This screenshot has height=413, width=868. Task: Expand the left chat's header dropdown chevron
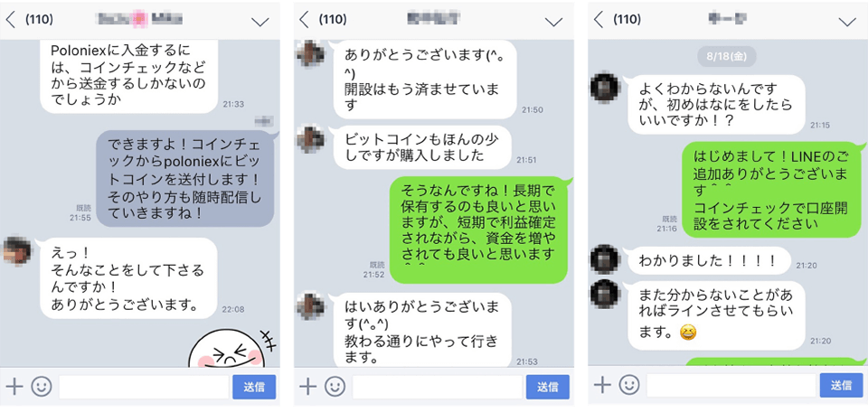tap(259, 22)
